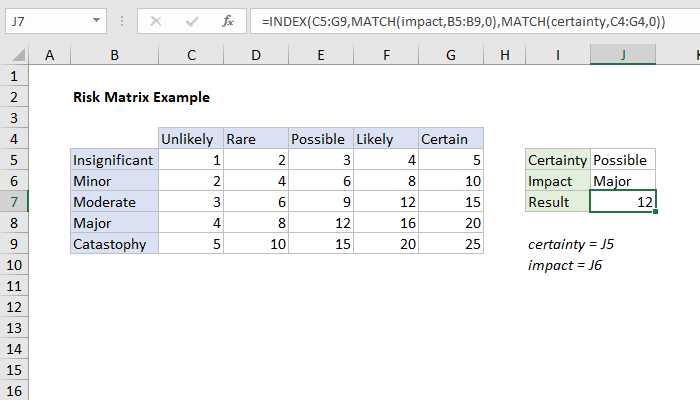Click the Result cell containing 12

pyautogui.click(x=623, y=202)
